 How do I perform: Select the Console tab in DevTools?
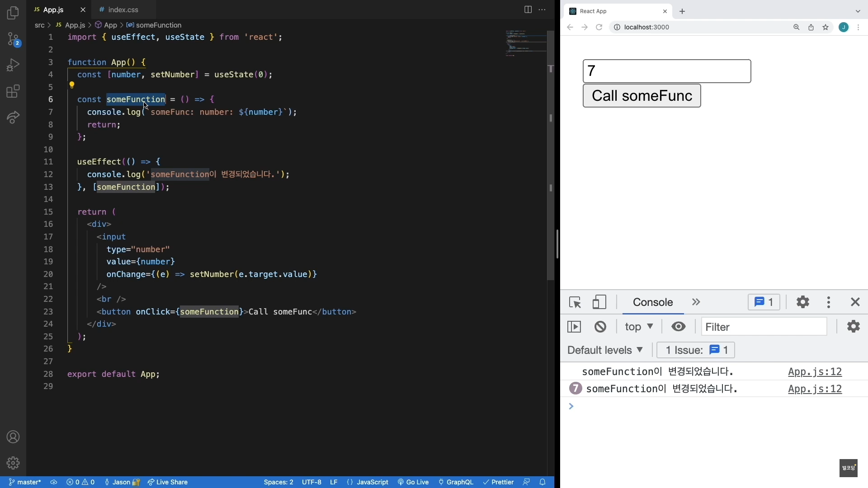653,302
